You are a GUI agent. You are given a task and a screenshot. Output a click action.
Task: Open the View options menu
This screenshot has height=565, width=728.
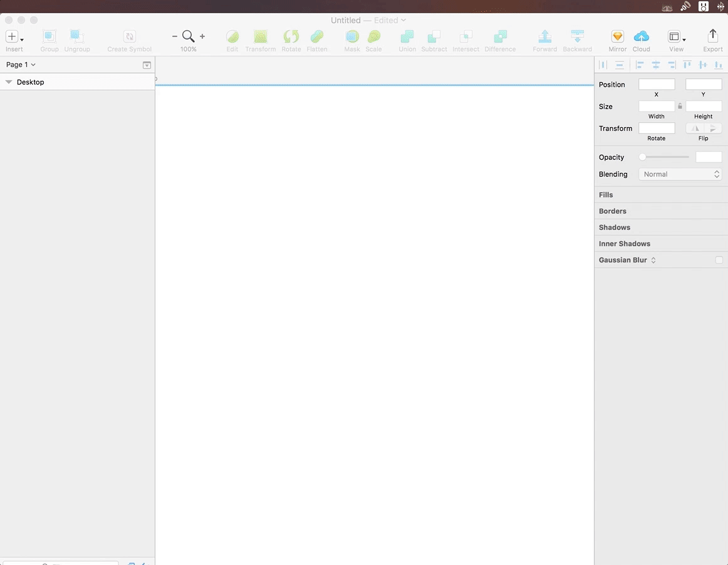(677, 36)
